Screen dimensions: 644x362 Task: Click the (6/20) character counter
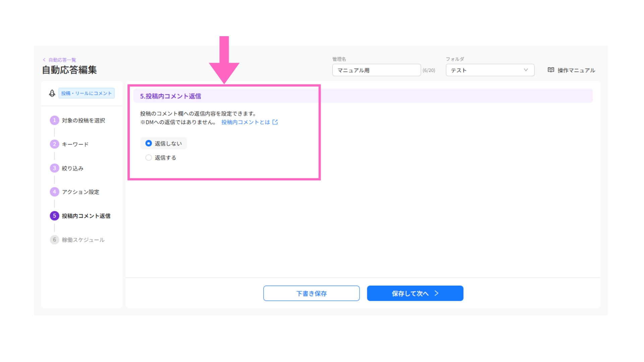429,70
